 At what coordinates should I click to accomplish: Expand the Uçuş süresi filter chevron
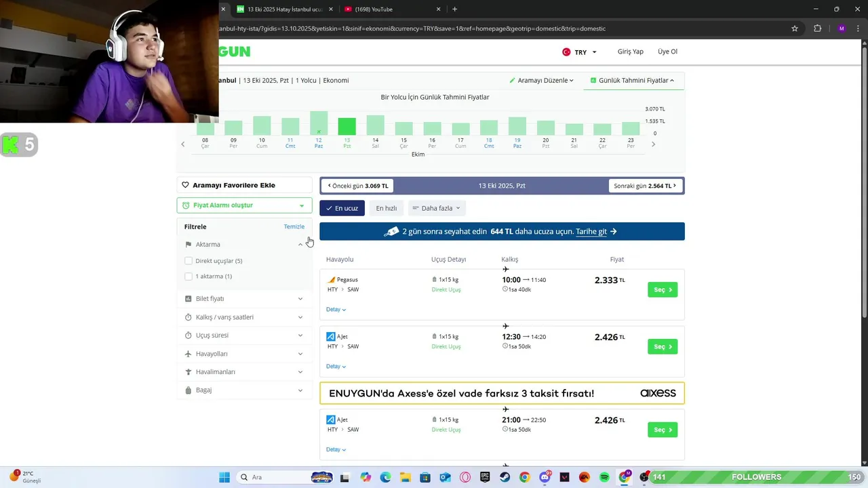coord(300,335)
